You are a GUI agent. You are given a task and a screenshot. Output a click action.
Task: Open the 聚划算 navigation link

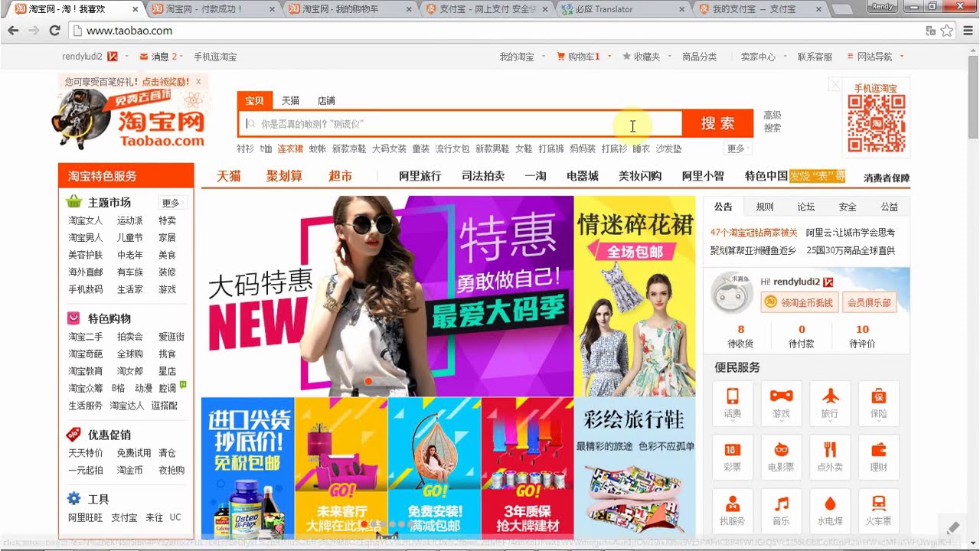[284, 176]
